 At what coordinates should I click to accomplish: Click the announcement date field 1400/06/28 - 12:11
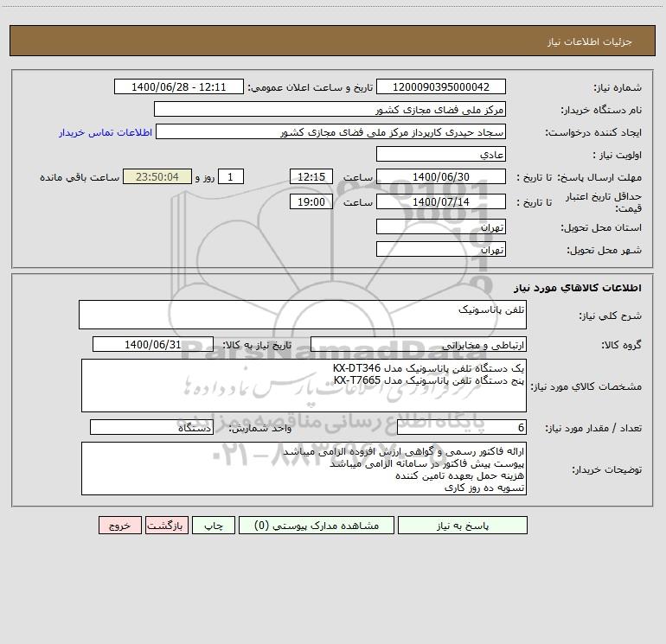coord(179,86)
